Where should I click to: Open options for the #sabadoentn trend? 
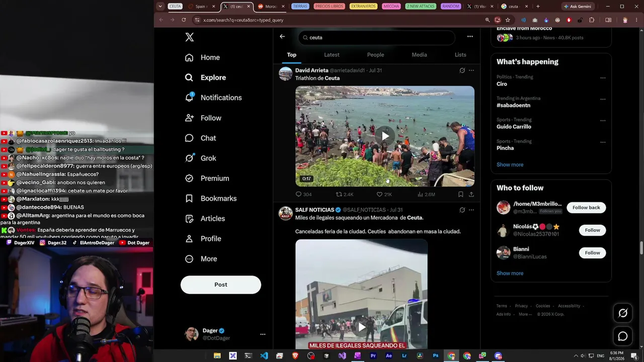(603, 100)
